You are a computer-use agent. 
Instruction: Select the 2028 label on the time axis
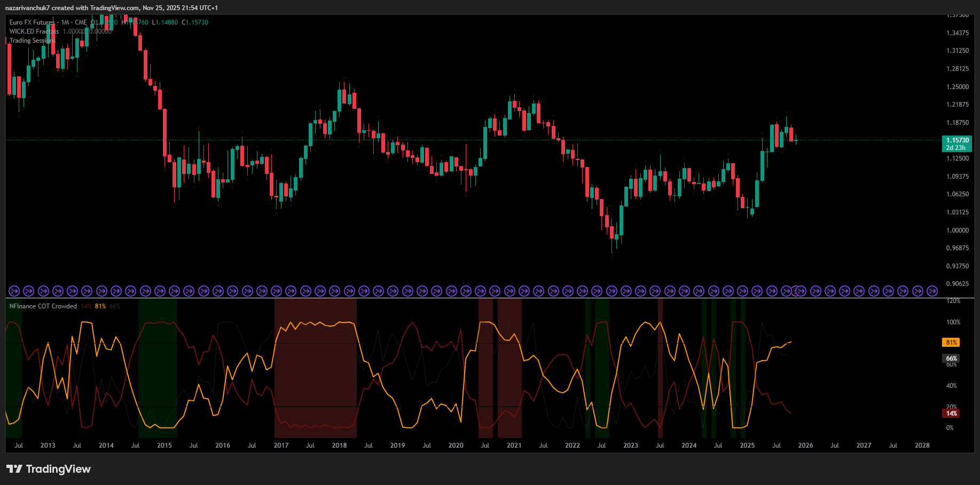pyautogui.click(x=922, y=445)
